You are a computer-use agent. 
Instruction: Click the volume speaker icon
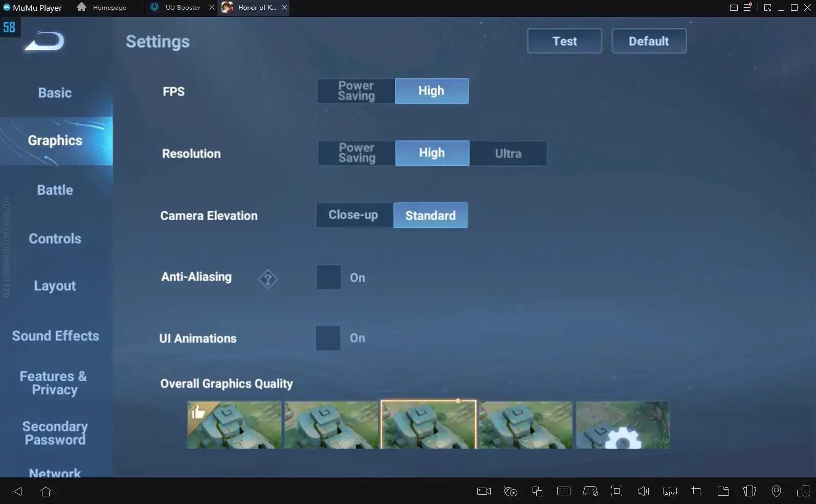click(x=643, y=491)
